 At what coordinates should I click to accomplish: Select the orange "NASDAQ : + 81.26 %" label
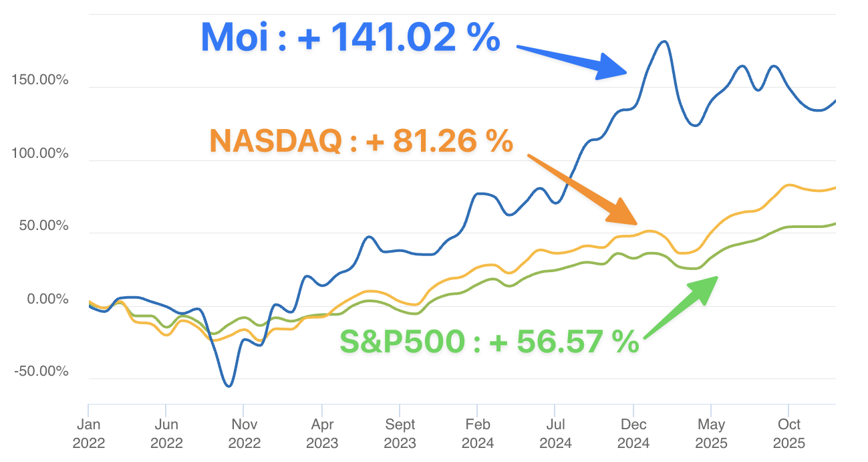[361, 141]
